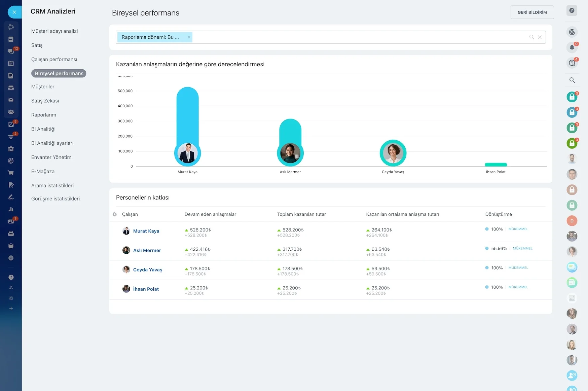Open the notifications bell icon
588x391 pixels.
572,47
